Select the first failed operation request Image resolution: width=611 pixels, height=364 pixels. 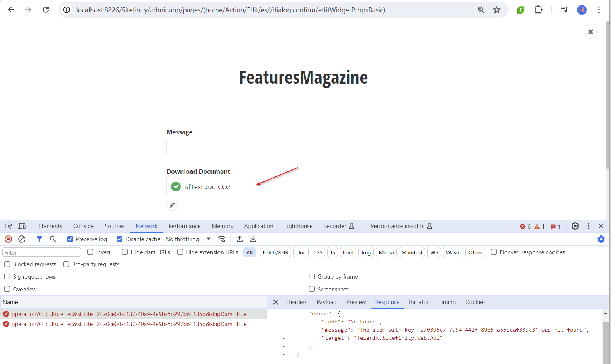click(x=134, y=314)
